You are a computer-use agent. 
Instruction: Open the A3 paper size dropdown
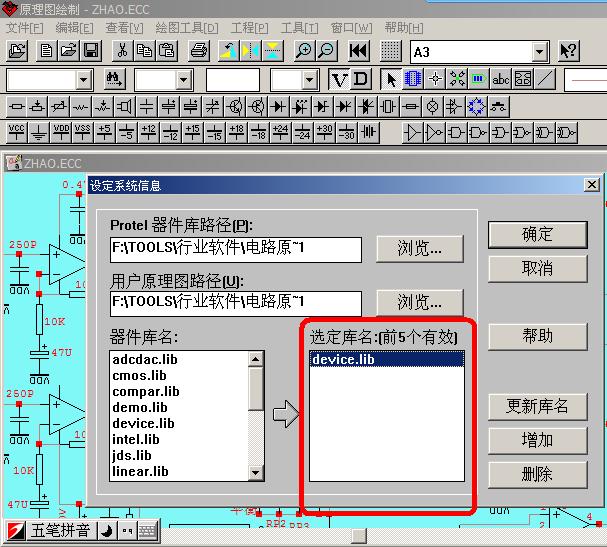point(540,51)
